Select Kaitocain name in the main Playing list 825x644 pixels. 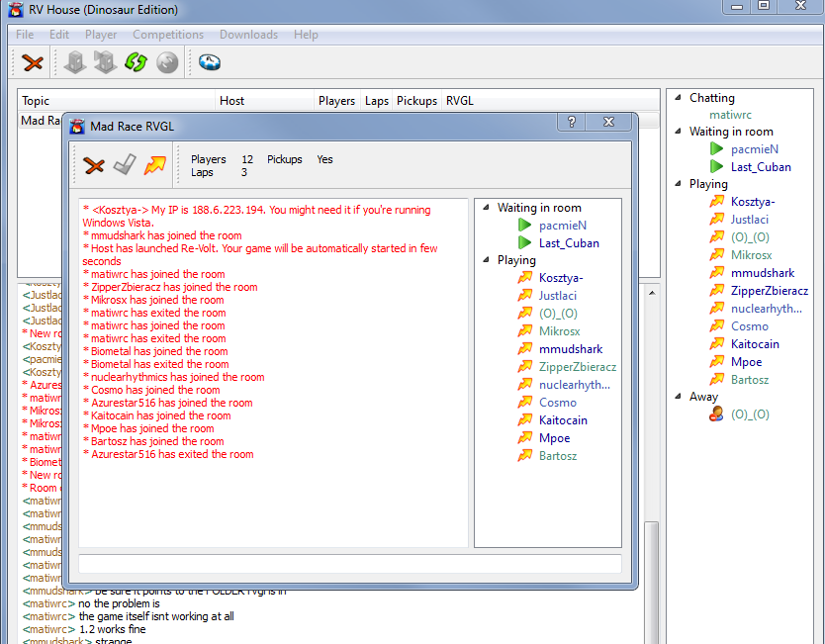[x=755, y=344]
